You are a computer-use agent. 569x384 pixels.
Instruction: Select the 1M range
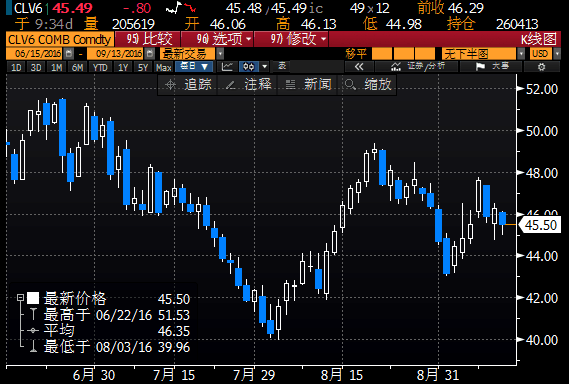56,67
